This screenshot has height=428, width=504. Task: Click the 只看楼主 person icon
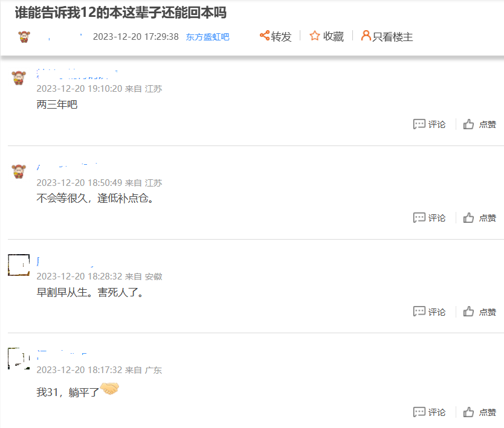366,36
